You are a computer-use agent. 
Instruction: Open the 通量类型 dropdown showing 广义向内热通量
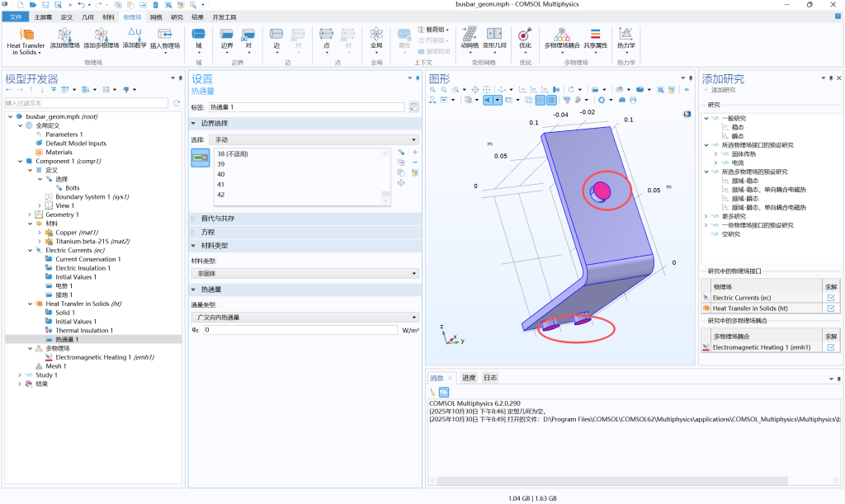point(304,318)
